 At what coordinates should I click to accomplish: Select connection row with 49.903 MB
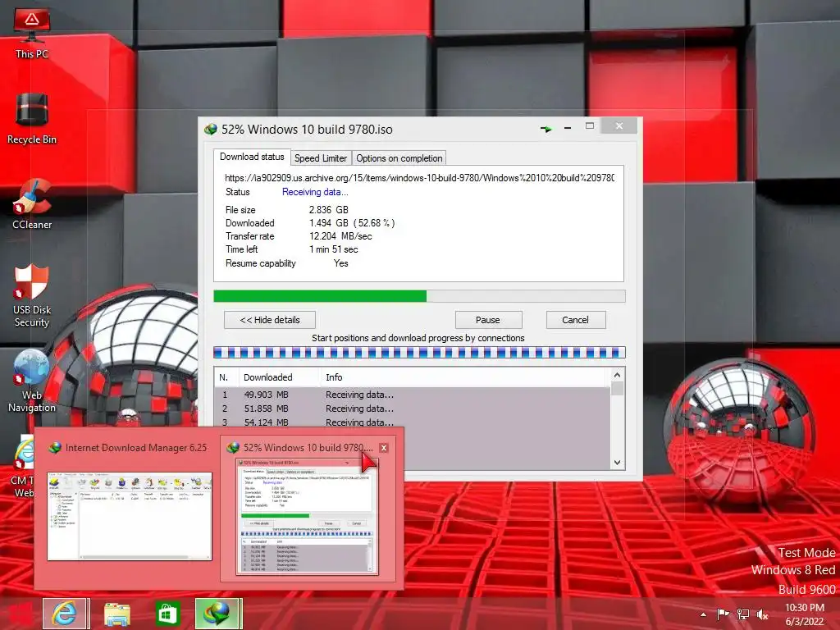[x=413, y=395]
